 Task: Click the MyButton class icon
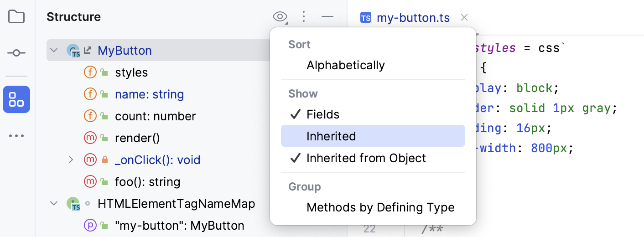(x=73, y=51)
